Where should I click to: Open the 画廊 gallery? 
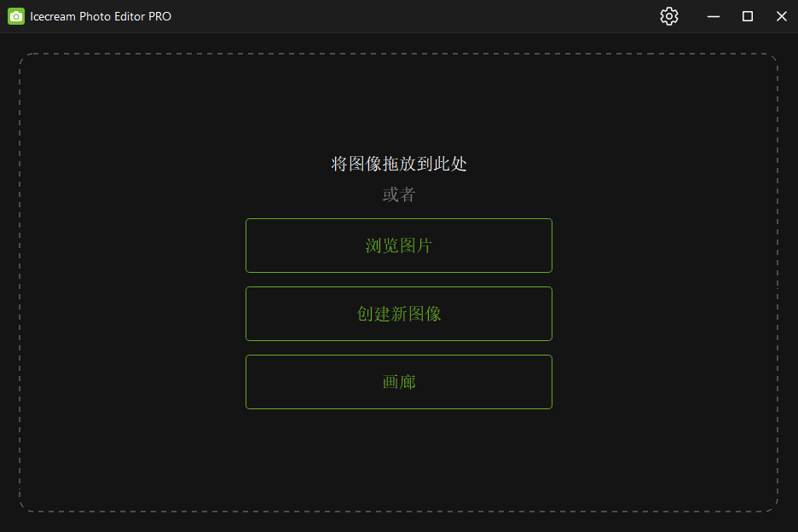pyautogui.click(x=398, y=382)
